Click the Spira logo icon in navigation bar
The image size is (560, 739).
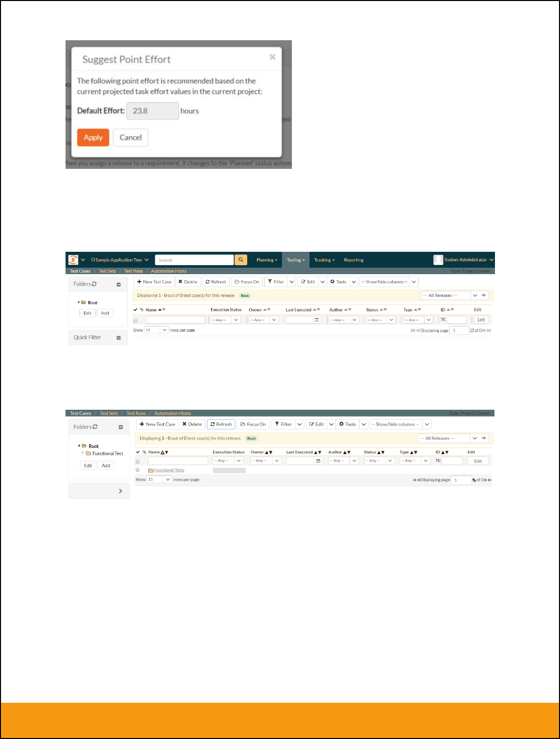click(x=73, y=260)
